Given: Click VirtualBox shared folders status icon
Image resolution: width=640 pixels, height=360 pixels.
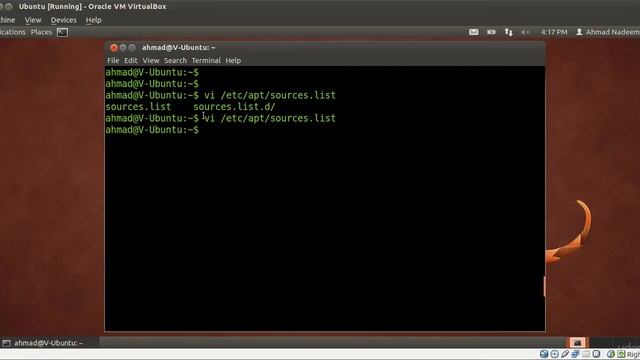Looking at the screenshot, I should [586, 354].
